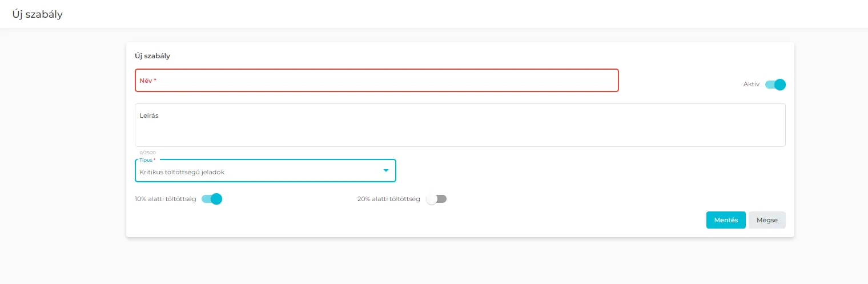Cancel with the Mégse button
The height and width of the screenshot is (284, 868).
click(x=767, y=220)
